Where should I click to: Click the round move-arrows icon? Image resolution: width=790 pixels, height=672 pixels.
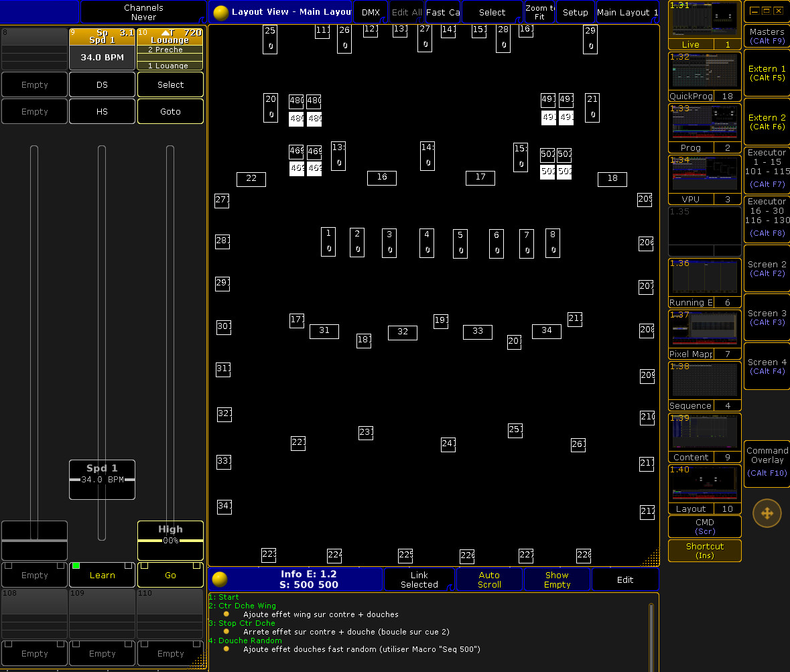pyautogui.click(x=767, y=514)
